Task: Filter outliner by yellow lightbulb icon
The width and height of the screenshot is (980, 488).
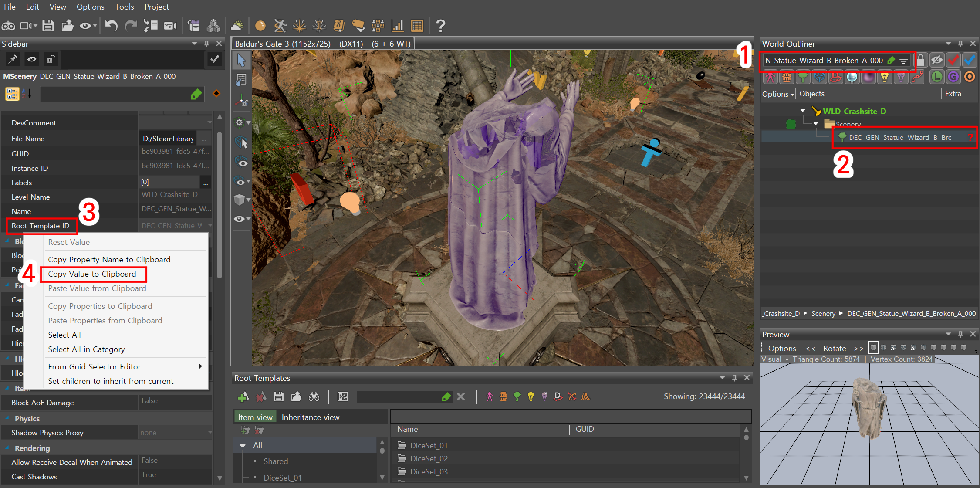Action: [x=885, y=78]
